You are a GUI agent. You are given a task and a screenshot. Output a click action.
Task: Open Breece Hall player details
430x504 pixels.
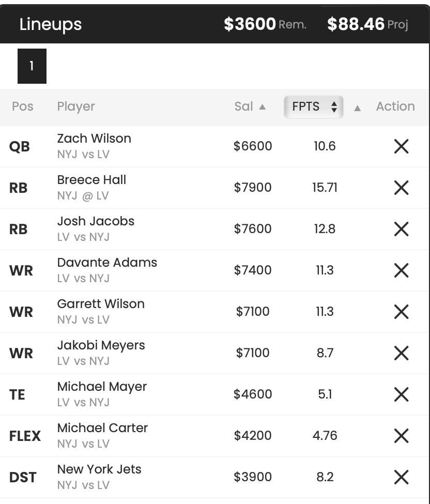coord(91,180)
